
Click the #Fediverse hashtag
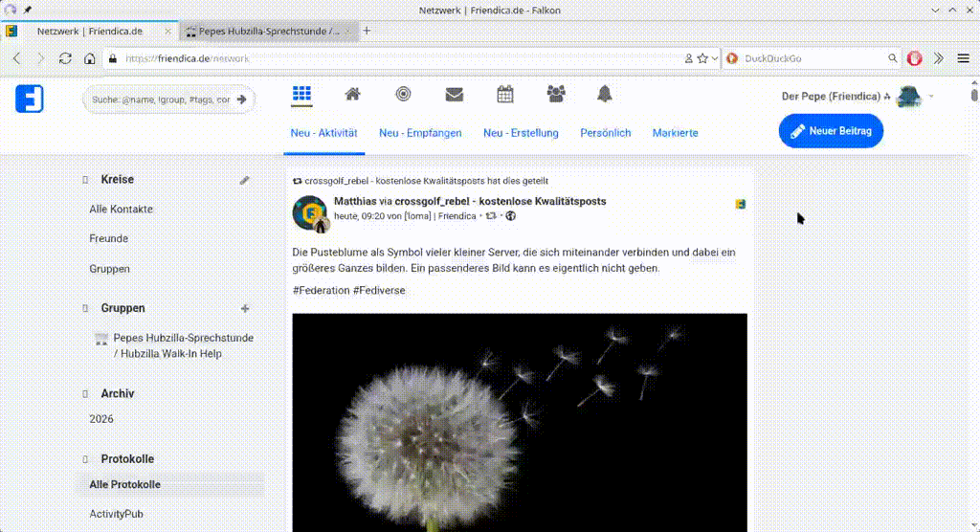point(379,291)
